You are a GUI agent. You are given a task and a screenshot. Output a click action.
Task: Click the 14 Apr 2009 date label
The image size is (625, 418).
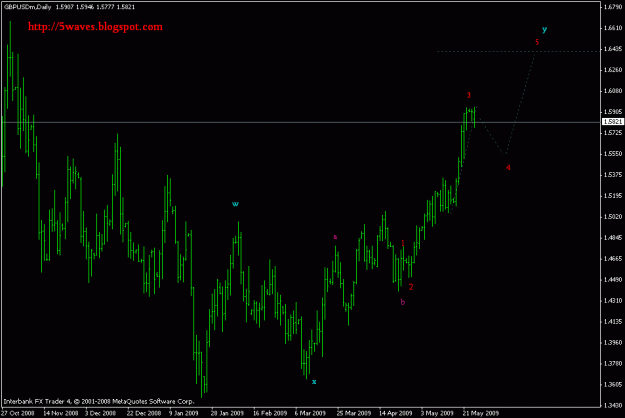pos(395,413)
